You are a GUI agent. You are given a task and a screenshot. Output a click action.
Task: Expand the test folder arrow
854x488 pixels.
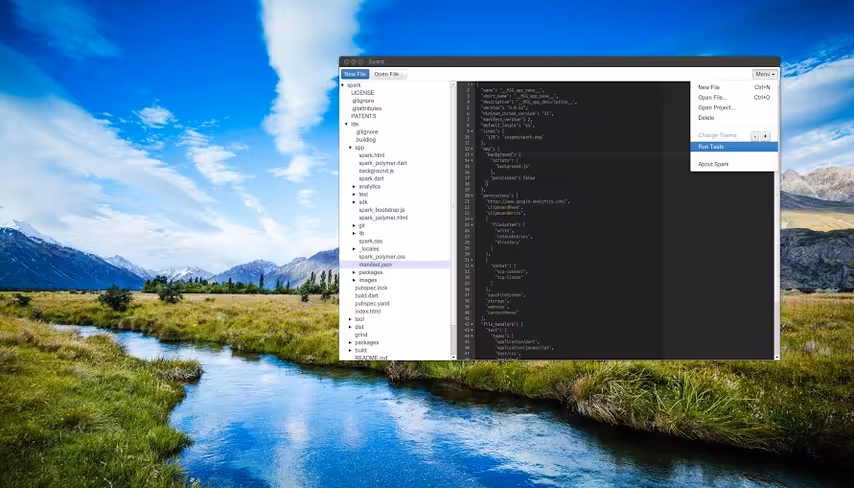(x=355, y=194)
